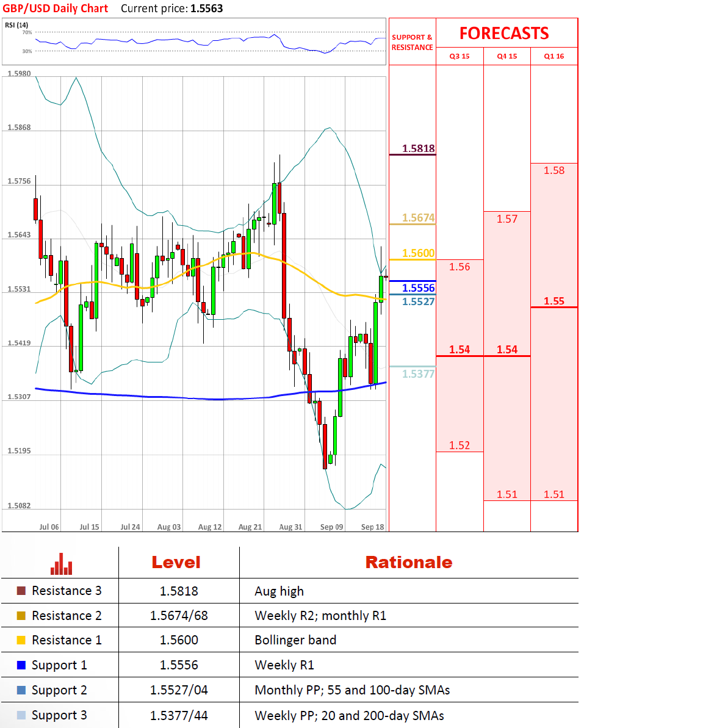This screenshot has width=703, height=728.
Task: Click the table level cell 1.5527/04
Action: 179,690
